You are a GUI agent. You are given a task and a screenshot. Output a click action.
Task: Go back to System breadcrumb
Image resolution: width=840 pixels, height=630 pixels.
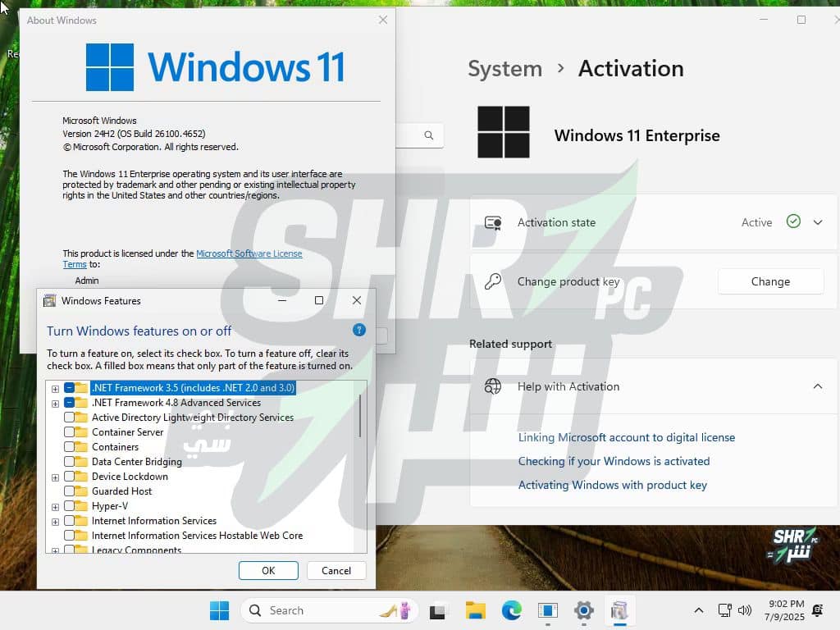pos(504,69)
